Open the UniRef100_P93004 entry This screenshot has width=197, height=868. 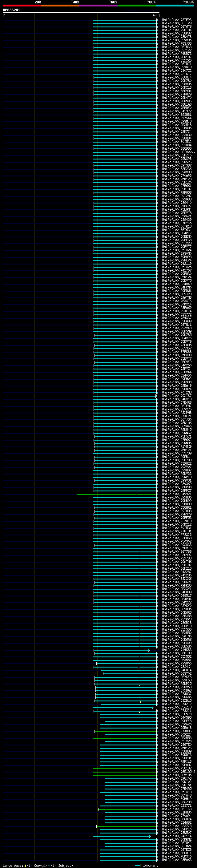176,145
